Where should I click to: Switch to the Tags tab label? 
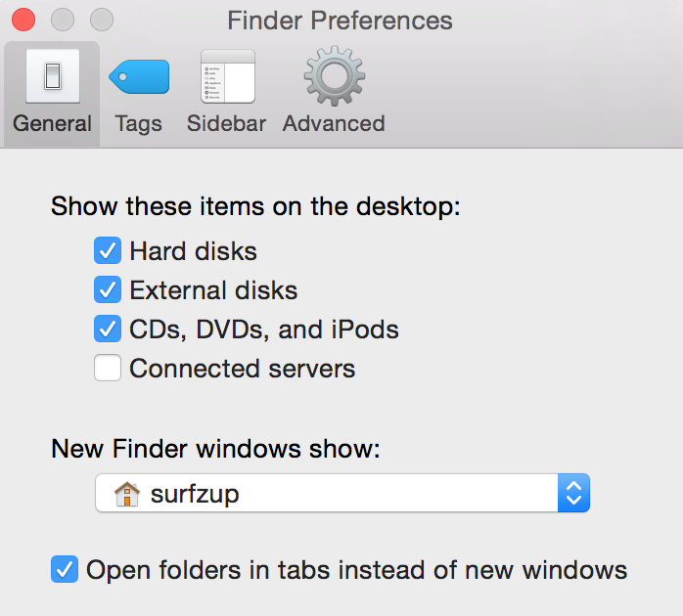tap(139, 124)
